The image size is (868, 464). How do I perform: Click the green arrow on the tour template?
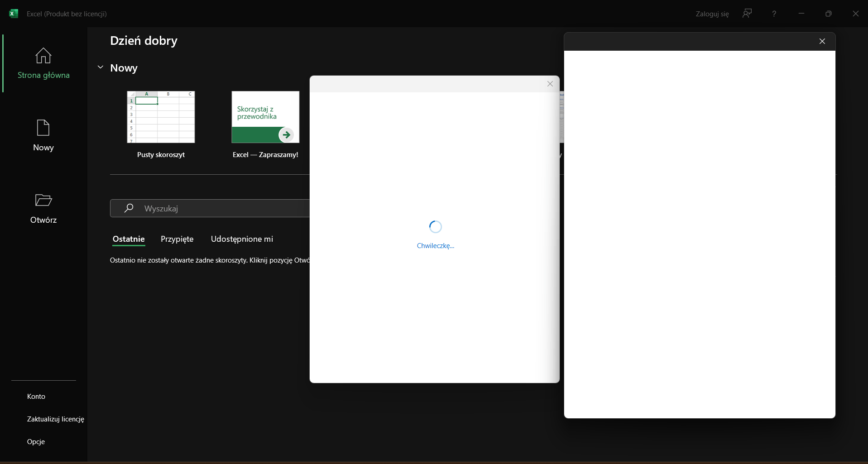coord(286,134)
